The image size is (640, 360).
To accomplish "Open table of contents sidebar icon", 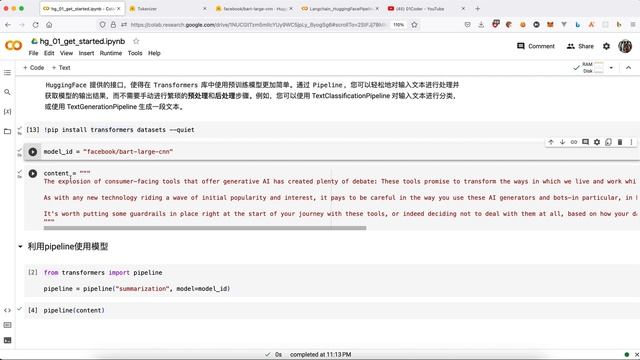I will pos(7,73).
